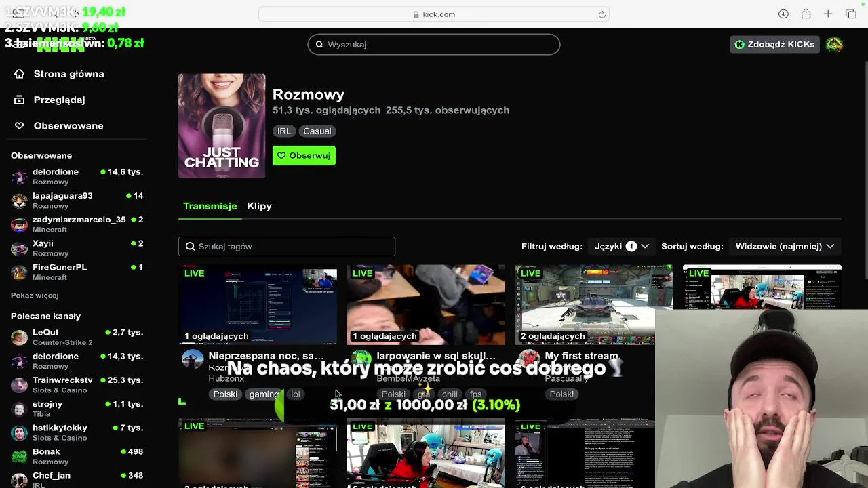The width and height of the screenshot is (868, 488).
Task: Open Just Chatting category cover image
Action: tap(222, 126)
